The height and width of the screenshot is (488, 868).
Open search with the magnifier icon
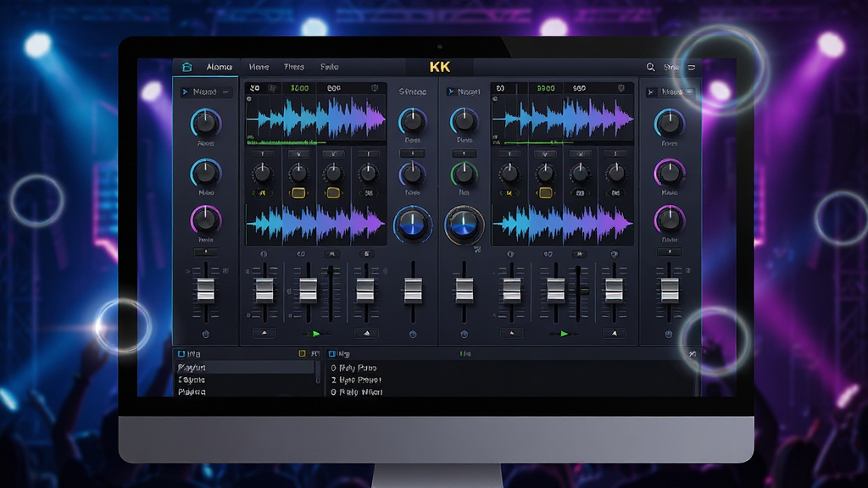[x=650, y=67]
